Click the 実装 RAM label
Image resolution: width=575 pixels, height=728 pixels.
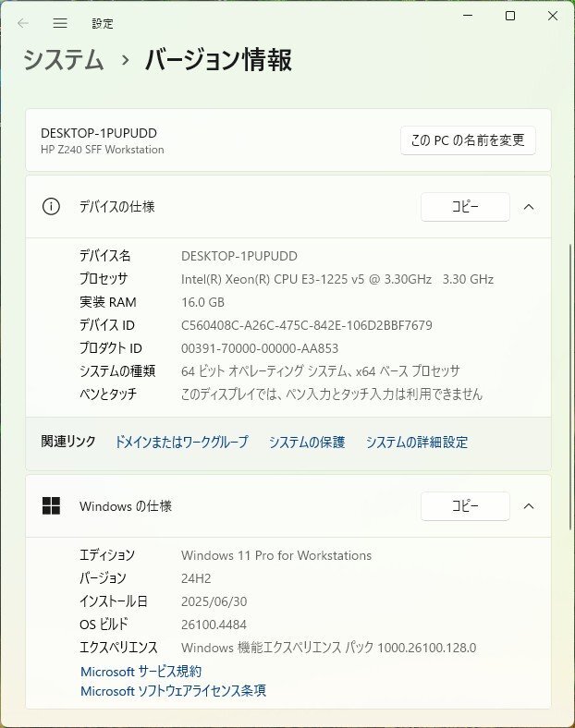click(x=108, y=302)
